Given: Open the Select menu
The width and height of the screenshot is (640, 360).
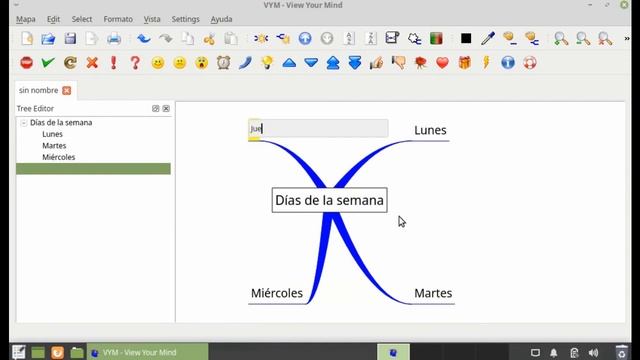Looking at the screenshot, I should point(82,19).
